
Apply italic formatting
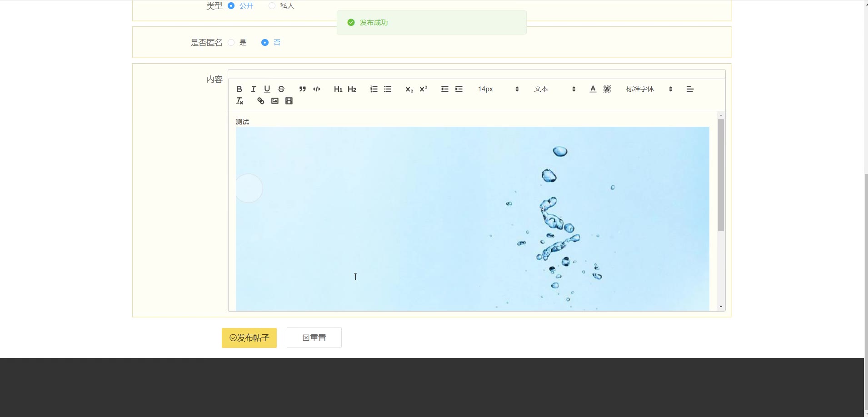[253, 89]
